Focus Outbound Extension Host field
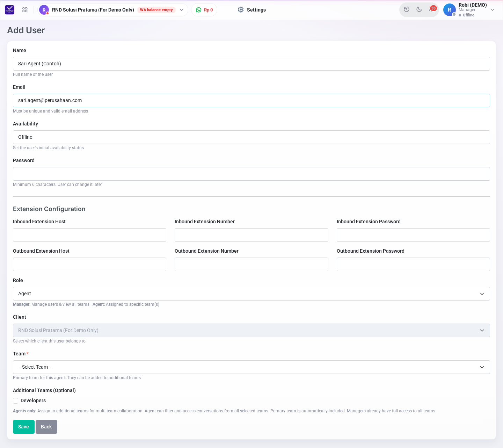Screen dimensions: 503x448 (89, 264)
